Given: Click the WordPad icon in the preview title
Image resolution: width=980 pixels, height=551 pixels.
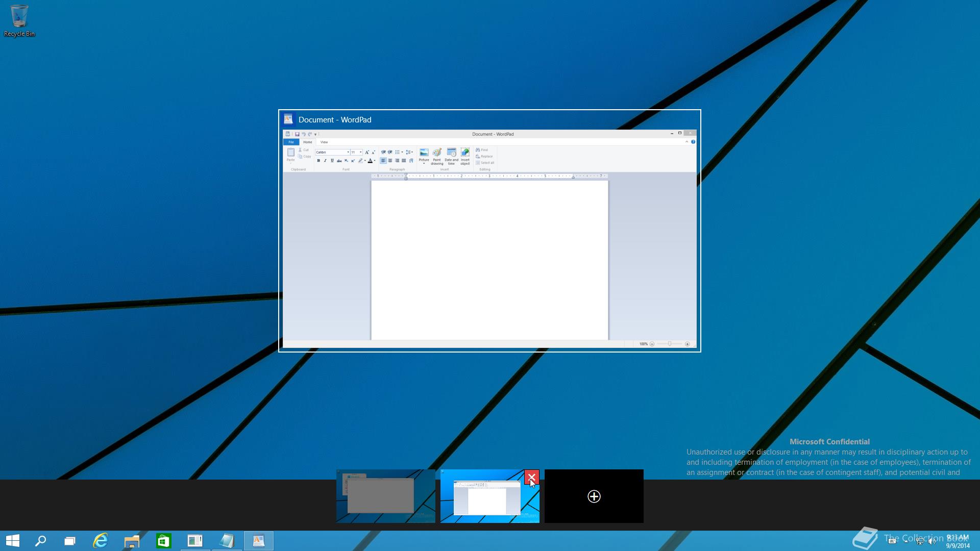Looking at the screenshot, I should [x=288, y=119].
